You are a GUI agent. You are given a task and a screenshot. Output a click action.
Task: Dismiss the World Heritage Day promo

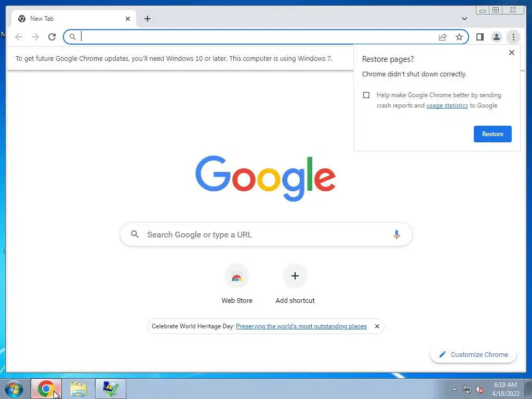(377, 326)
